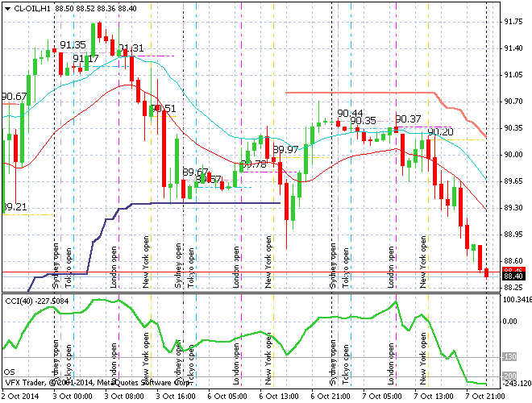Screen dimensions: 532x403
Task: Click the small triangle icon beside CL-OIL,H1
Action: pyautogui.click(x=6, y=7)
